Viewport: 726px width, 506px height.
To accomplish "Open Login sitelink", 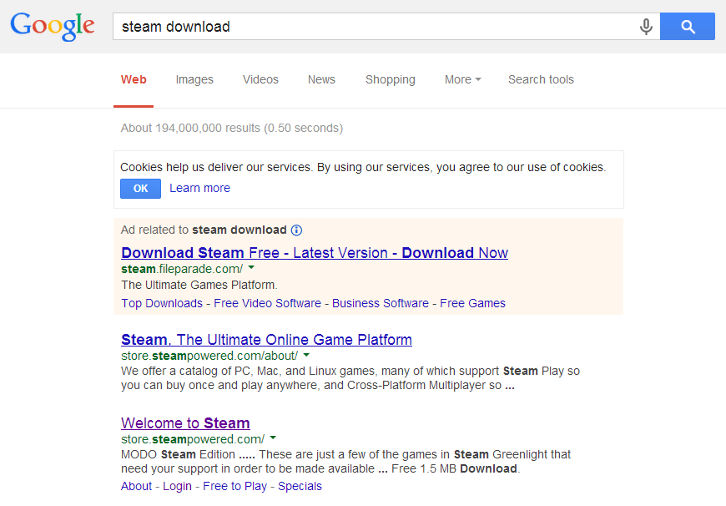I will click(x=177, y=486).
